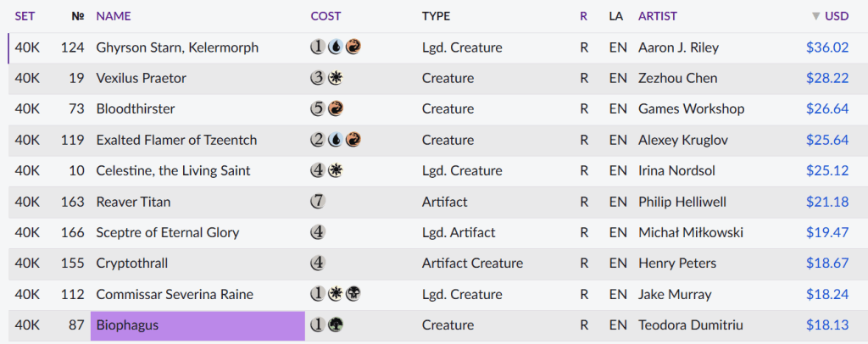This screenshot has height=344, width=868.
Task: Sort cards by the ARTIST column header
Action: click(657, 16)
